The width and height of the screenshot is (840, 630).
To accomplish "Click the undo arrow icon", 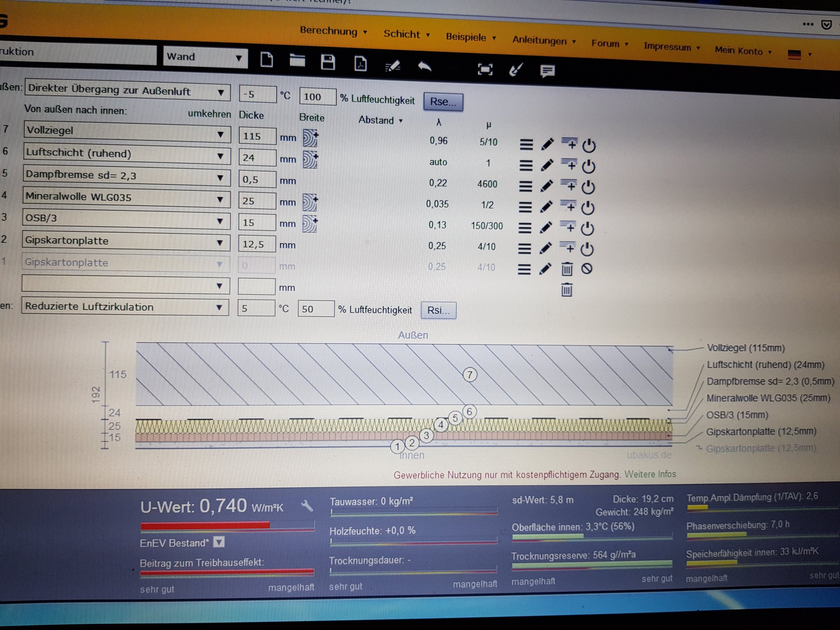I will coord(424,66).
